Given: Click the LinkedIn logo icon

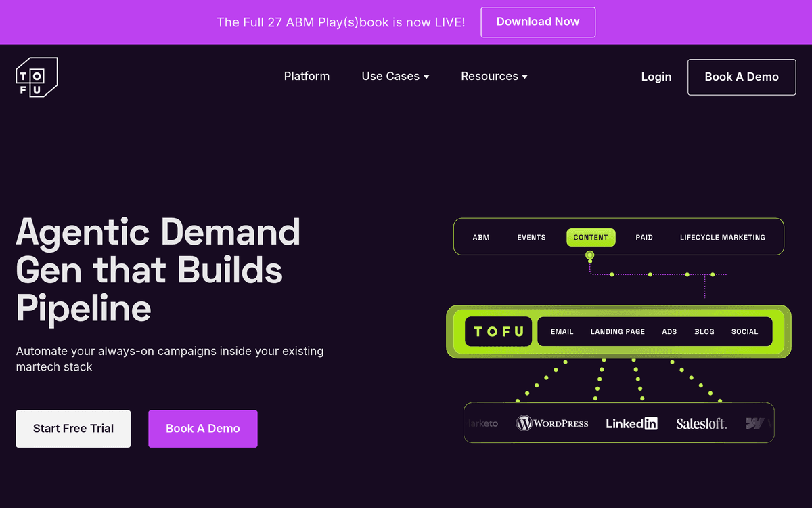Looking at the screenshot, I should (631, 423).
